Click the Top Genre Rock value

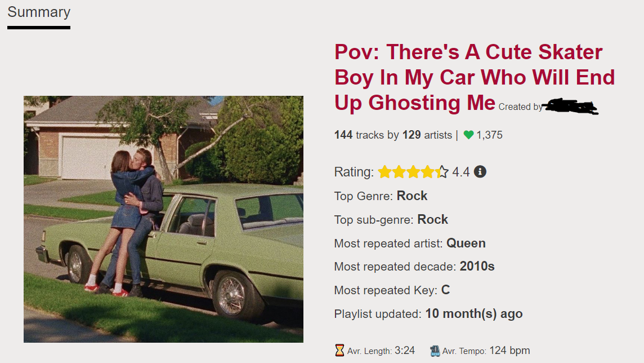pos(412,196)
